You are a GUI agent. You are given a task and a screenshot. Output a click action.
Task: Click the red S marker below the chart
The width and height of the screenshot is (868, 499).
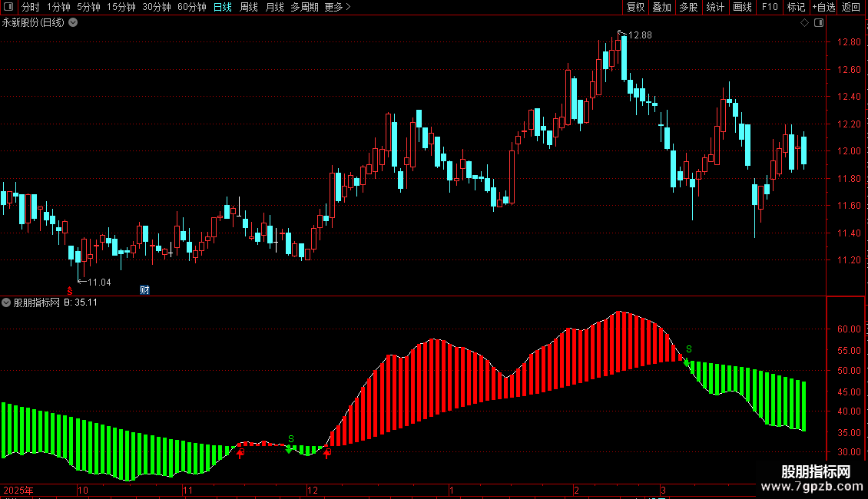pos(70,291)
